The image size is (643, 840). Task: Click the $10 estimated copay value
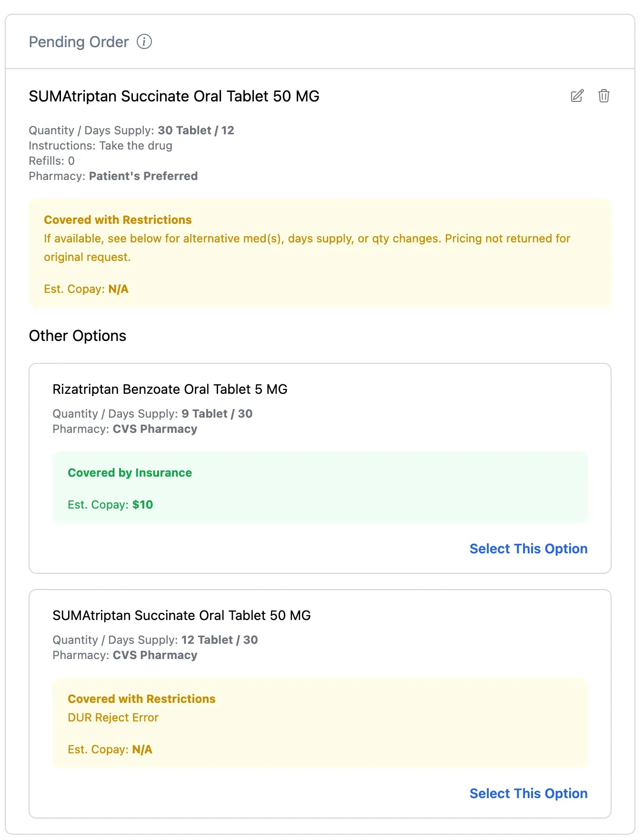pyautogui.click(x=142, y=505)
